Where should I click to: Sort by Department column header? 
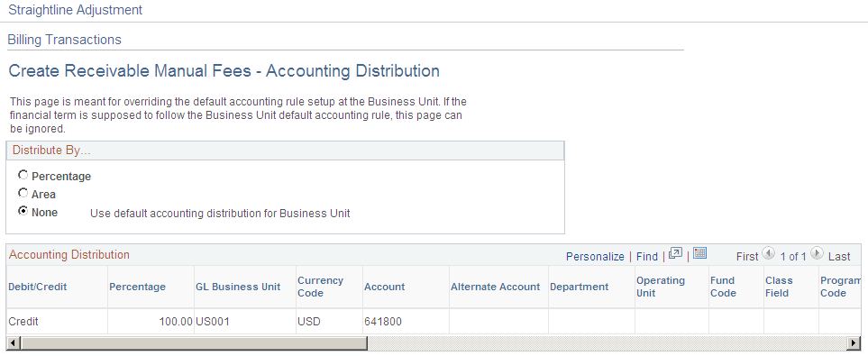click(x=579, y=287)
